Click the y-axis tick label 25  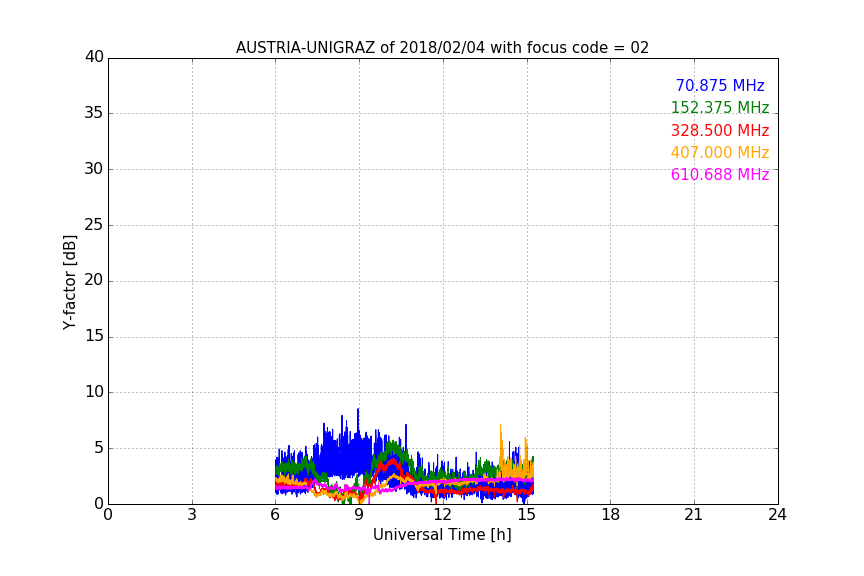(94, 224)
